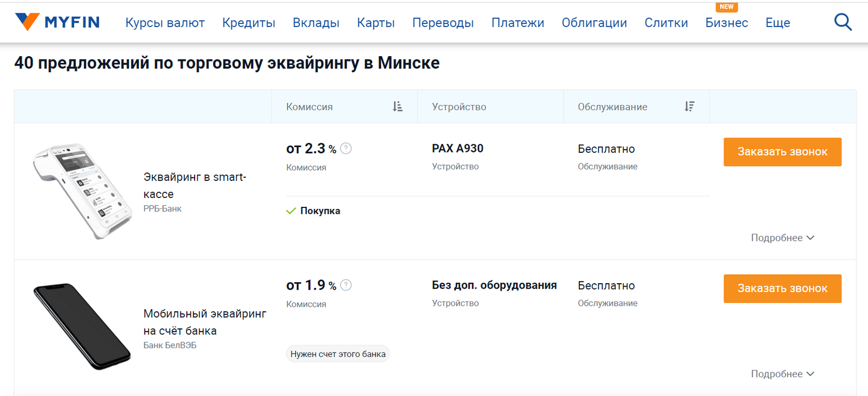Open the search magnifier icon

coord(843,22)
